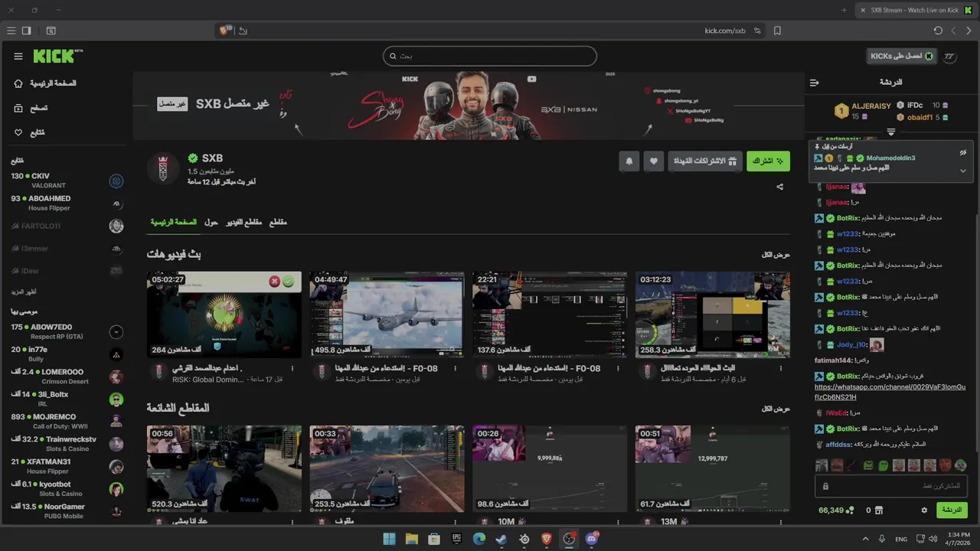Open the Following heart sidebar item

tap(31, 132)
